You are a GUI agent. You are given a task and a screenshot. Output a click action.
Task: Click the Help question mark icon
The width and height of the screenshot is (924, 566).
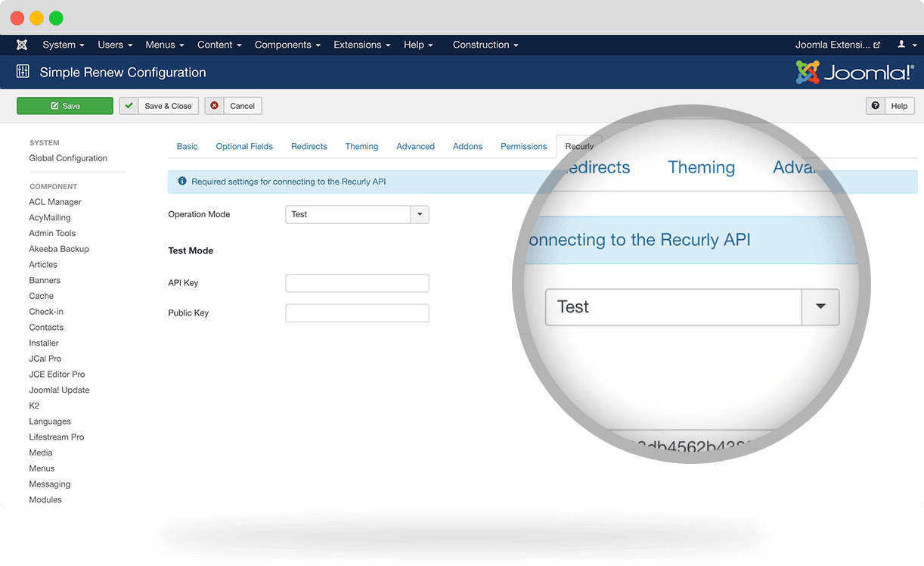[x=876, y=106]
